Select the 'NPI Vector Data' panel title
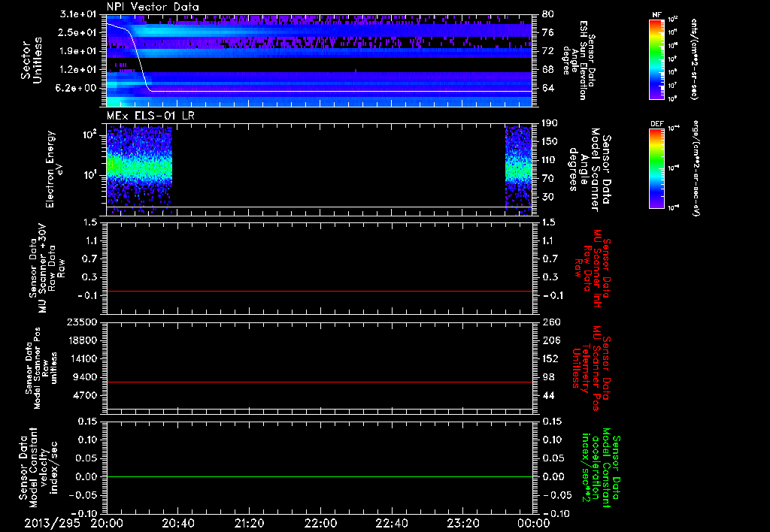Viewport: 770px width, 532px height. [x=153, y=7]
